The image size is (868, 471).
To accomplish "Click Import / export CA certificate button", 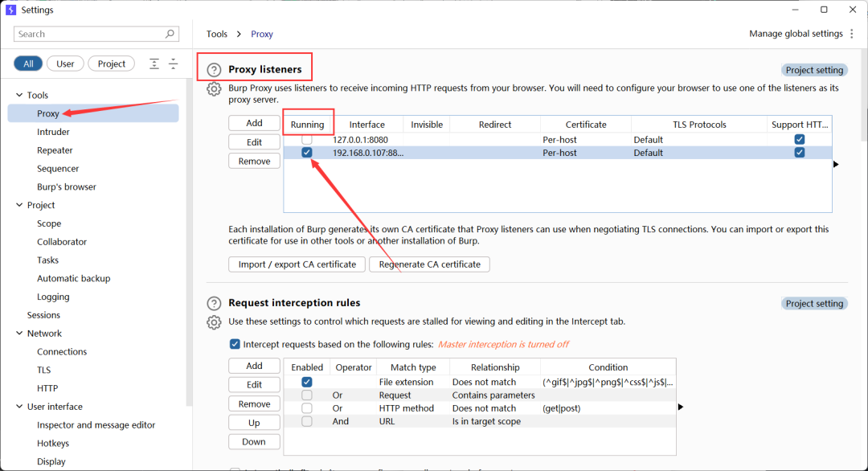I will point(297,264).
